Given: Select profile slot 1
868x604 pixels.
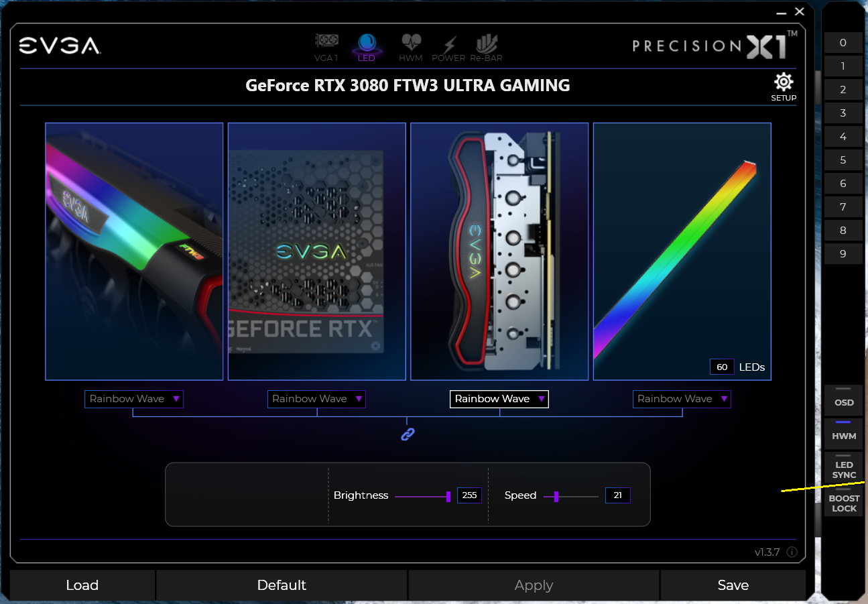Looking at the screenshot, I should 843,66.
